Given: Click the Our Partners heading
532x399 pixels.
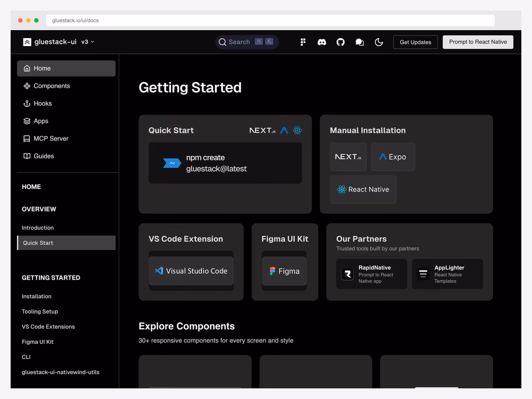Looking at the screenshot, I should pyautogui.click(x=361, y=239).
